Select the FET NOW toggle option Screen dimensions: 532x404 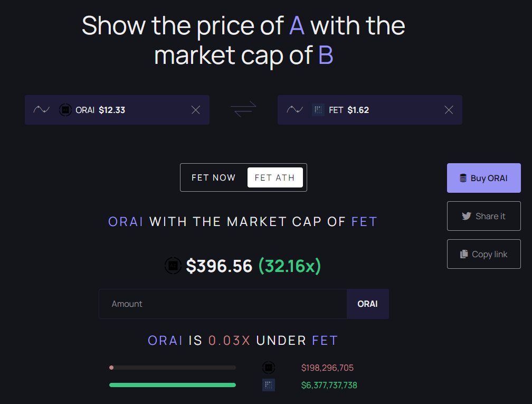coord(213,177)
